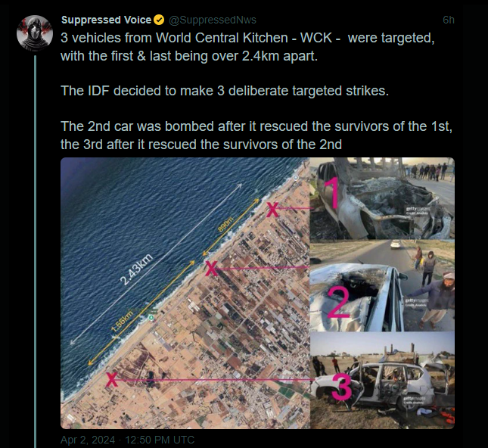
Task: Click the second red X marker on map
Action: 211,269
